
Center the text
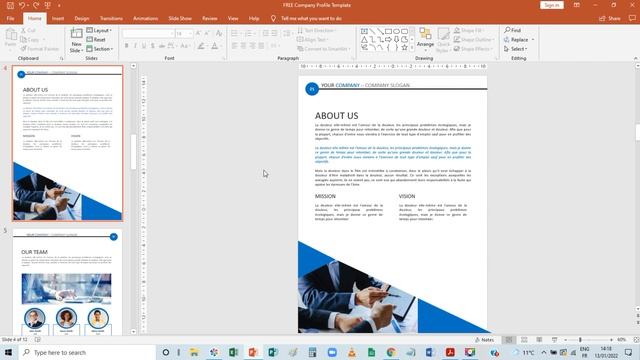click(244, 46)
